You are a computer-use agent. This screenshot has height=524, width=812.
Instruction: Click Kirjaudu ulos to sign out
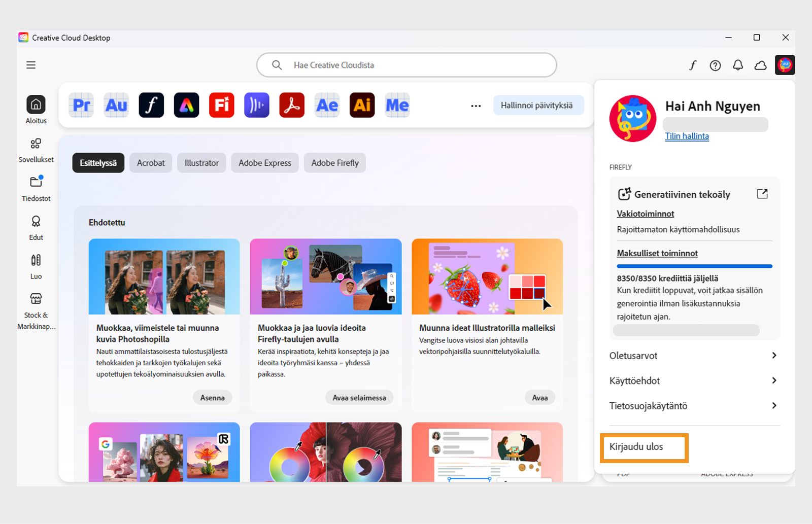(x=636, y=447)
